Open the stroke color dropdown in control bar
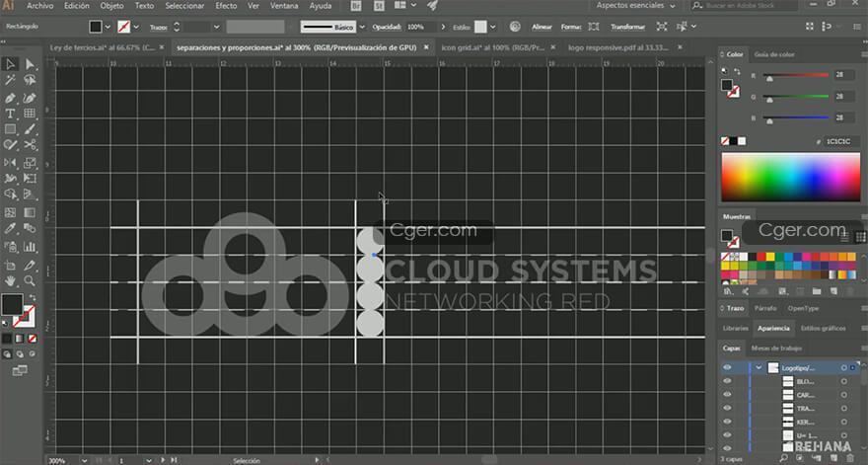Viewport: 868px width, 465px height. coord(136,27)
